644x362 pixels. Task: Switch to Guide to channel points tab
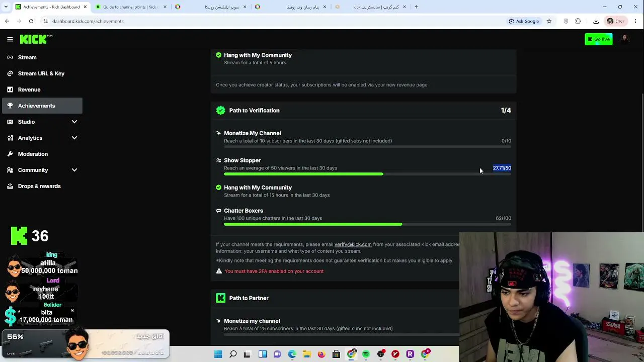[131, 7]
